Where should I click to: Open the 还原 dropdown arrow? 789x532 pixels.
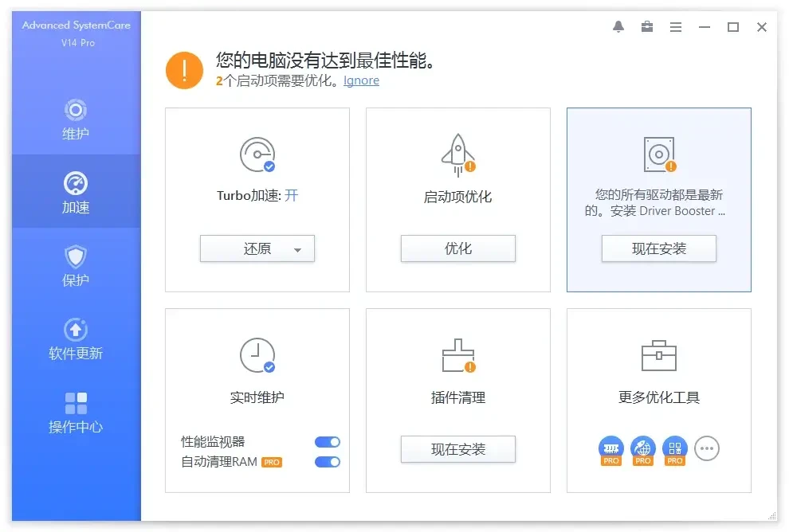coord(298,248)
